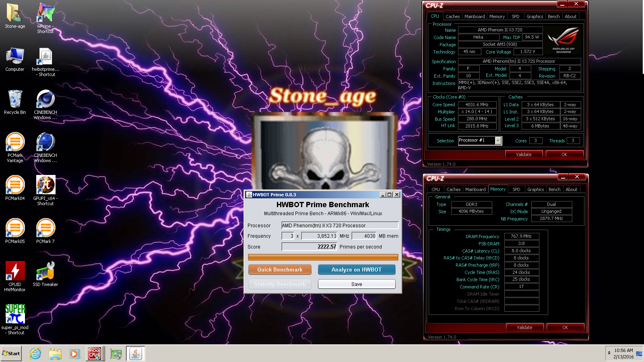Viewport: 644px width, 362px height.
Task: Click the ROG logo in CPU-Z
Action: pos(563,40)
